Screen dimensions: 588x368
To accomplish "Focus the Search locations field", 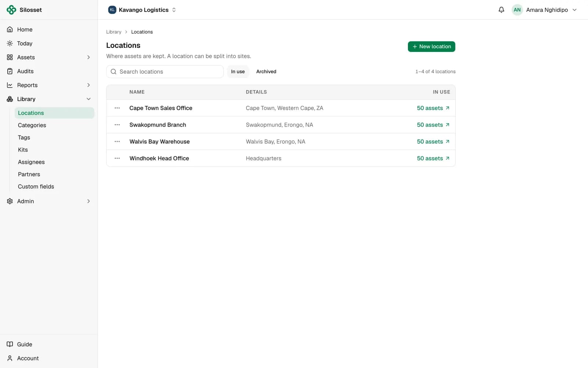I will (x=165, y=72).
